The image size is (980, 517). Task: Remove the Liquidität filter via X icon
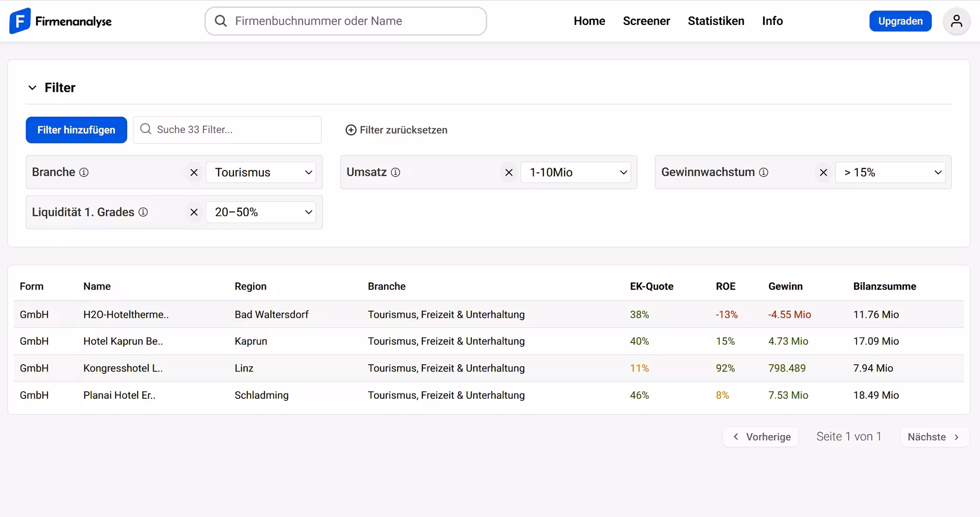[194, 212]
